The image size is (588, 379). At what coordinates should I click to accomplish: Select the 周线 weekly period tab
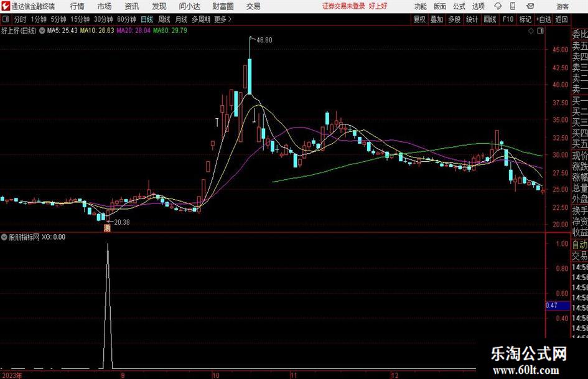click(164, 19)
